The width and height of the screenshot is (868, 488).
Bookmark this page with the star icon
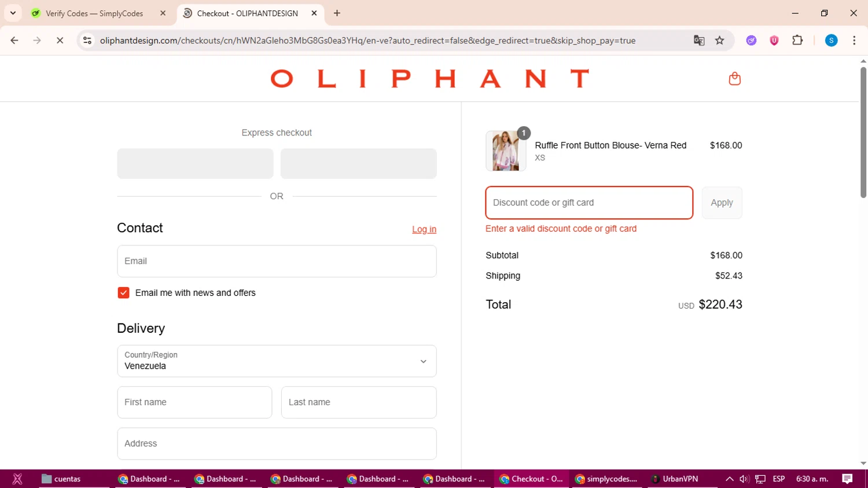[719, 41]
